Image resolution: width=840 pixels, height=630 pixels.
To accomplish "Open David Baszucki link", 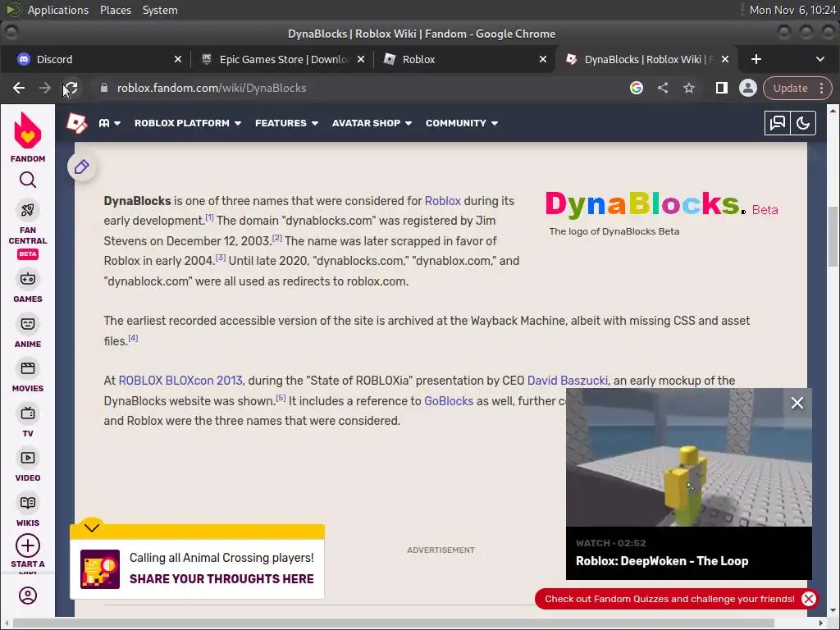I will point(568,381).
